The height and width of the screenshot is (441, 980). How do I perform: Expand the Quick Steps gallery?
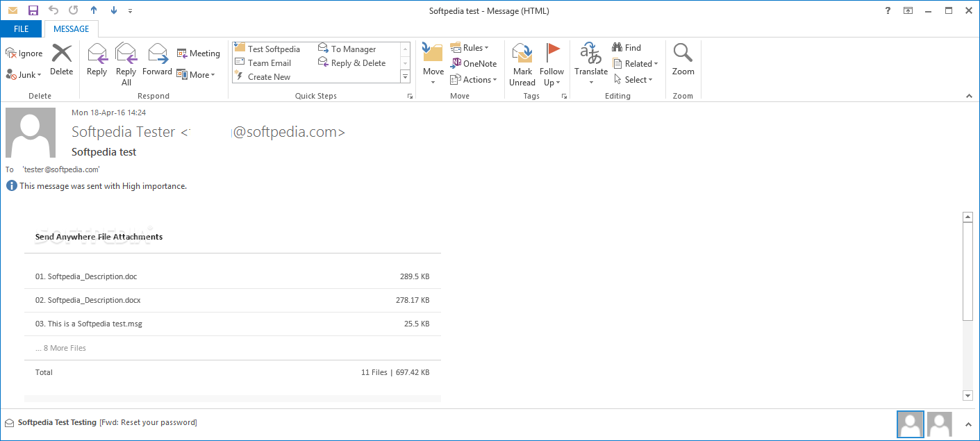pos(406,76)
